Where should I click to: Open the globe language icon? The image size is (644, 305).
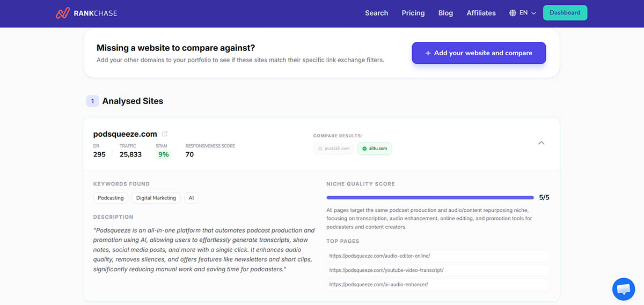tap(513, 13)
